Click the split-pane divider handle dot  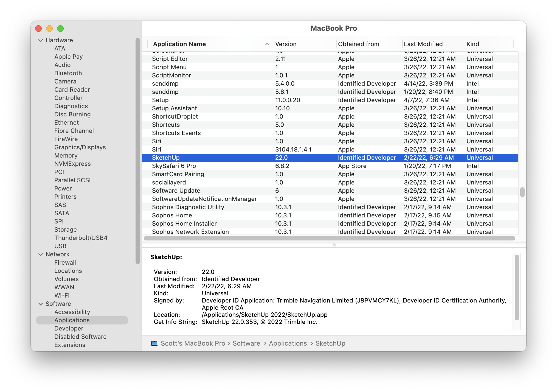click(334, 245)
